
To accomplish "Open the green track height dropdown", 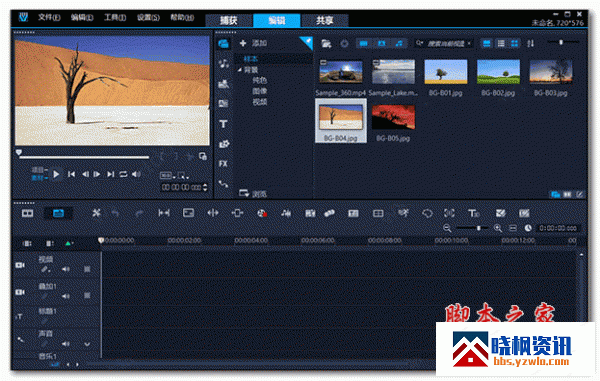I will pos(68,243).
